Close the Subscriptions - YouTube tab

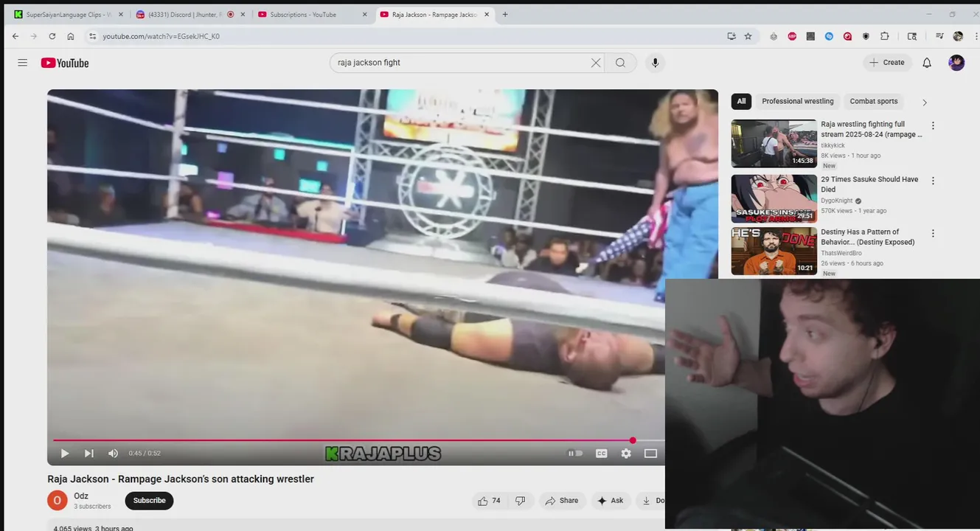tap(364, 14)
